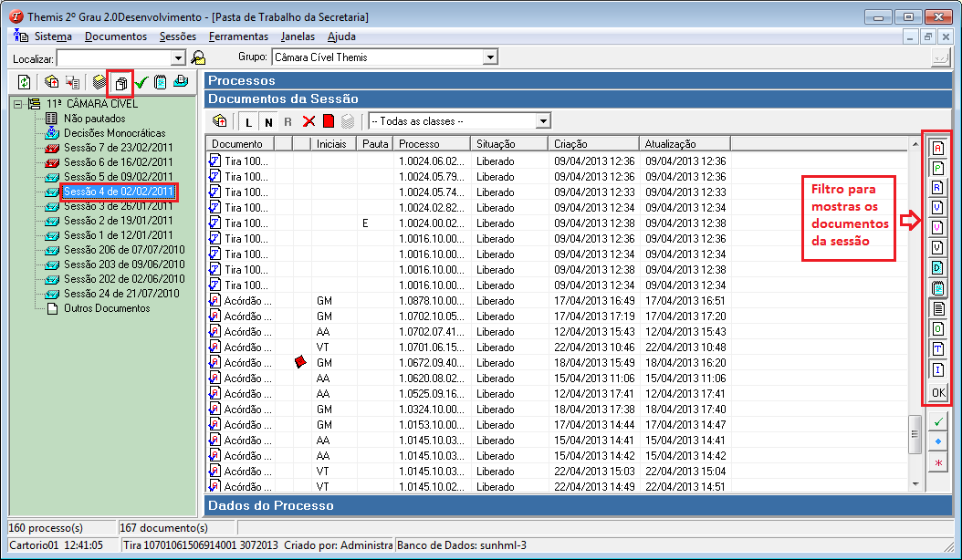Sort by the Processo column header
962x560 pixels.
click(x=433, y=144)
